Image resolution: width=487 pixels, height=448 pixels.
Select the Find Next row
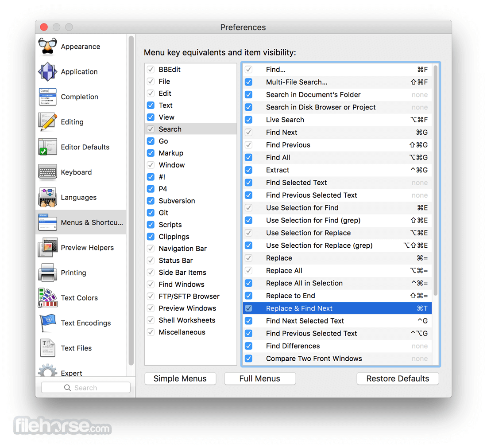point(337,132)
